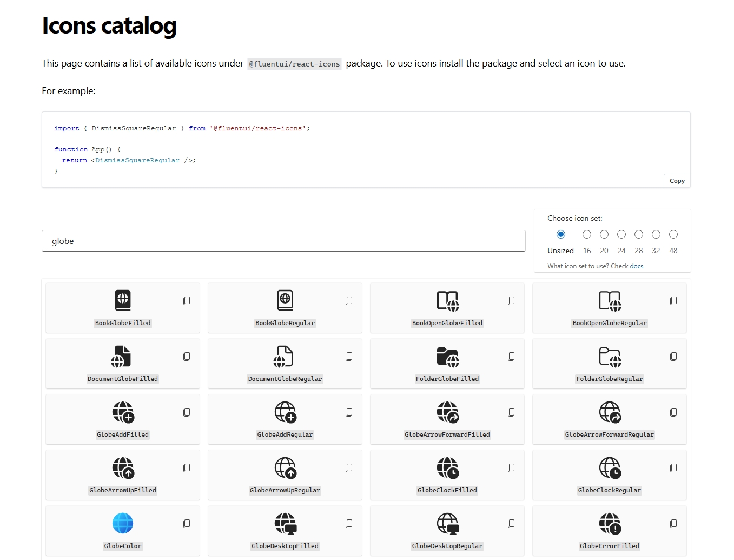Click the DocumentGlobeFilled icon

(x=122, y=356)
